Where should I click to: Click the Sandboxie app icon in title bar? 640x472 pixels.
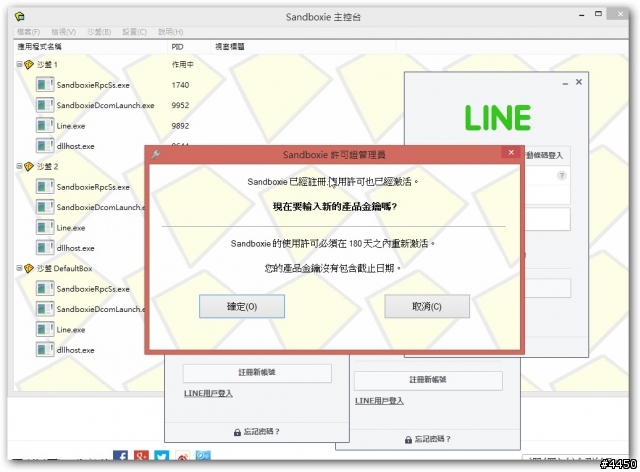point(20,16)
